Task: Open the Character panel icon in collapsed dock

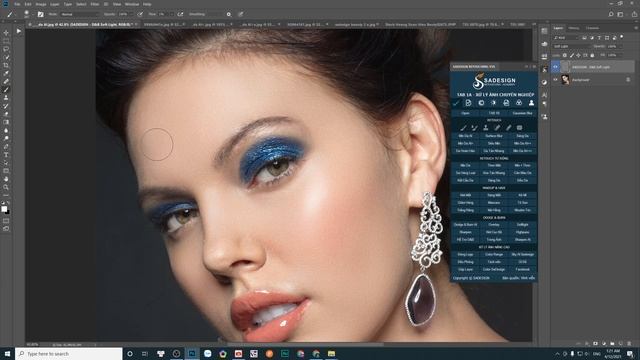Action: point(544,95)
